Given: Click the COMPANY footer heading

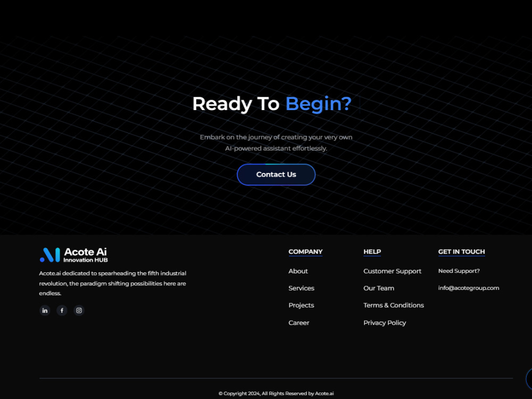Looking at the screenshot, I should (x=305, y=252).
